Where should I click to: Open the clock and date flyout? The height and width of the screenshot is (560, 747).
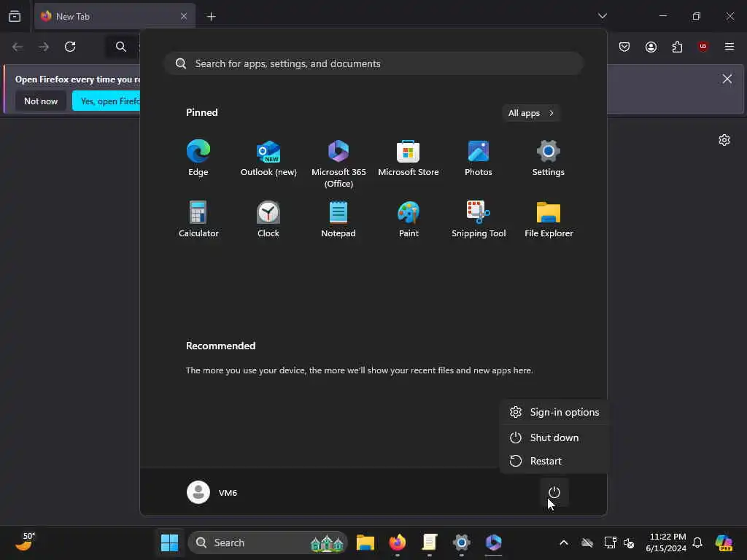[665, 542]
